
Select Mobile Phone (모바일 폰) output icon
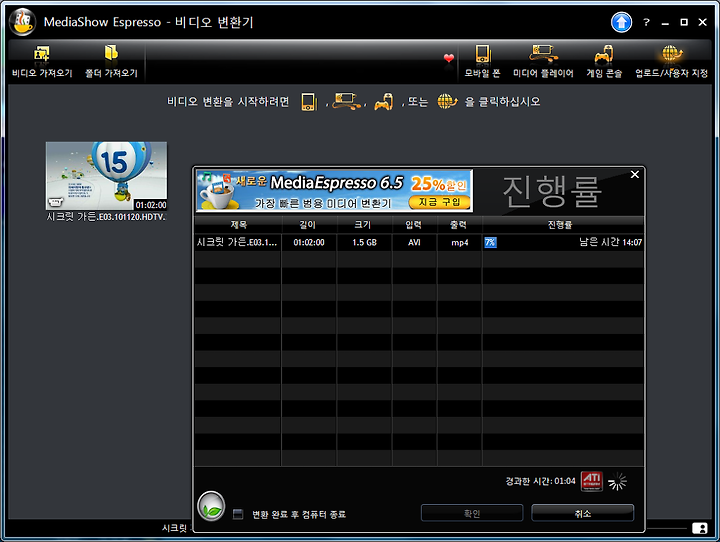coord(482,54)
